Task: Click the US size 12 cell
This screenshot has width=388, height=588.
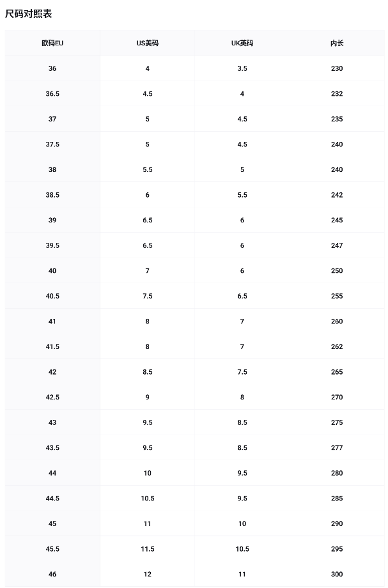Action: pyautogui.click(x=147, y=574)
